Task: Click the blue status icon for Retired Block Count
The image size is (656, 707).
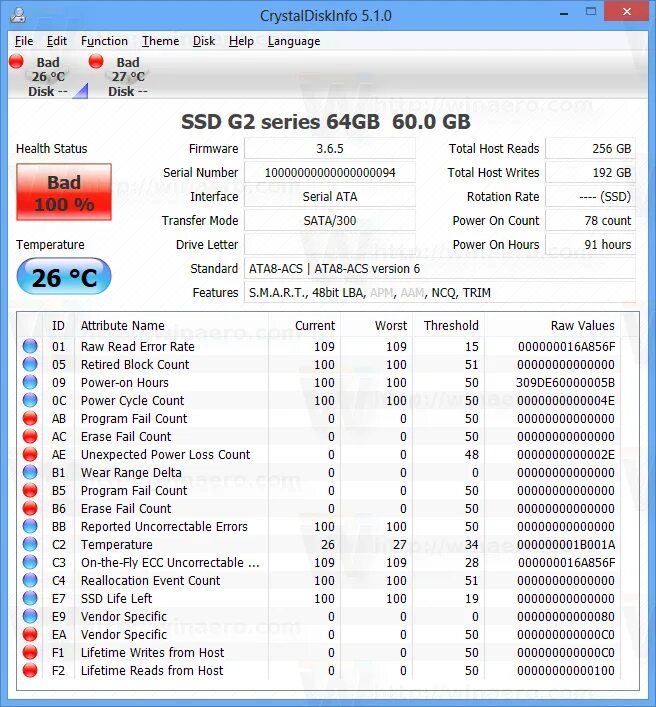Action: (x=30, y=364)
